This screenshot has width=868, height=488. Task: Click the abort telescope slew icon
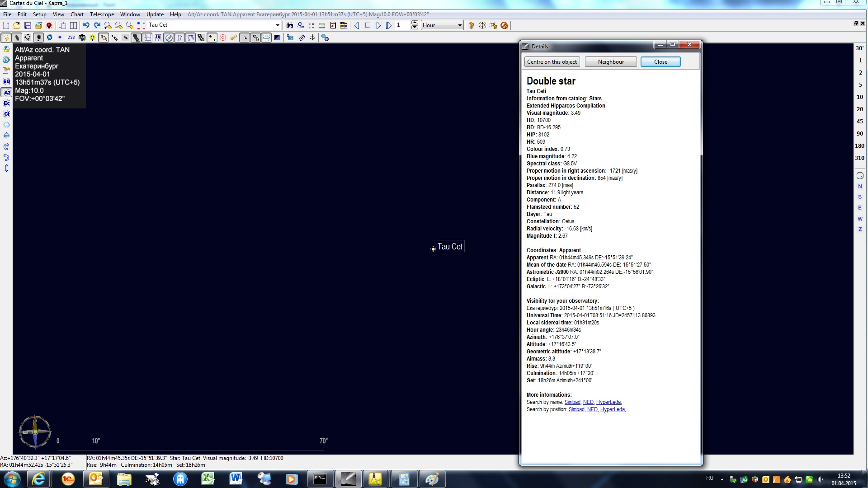[504, 25]
